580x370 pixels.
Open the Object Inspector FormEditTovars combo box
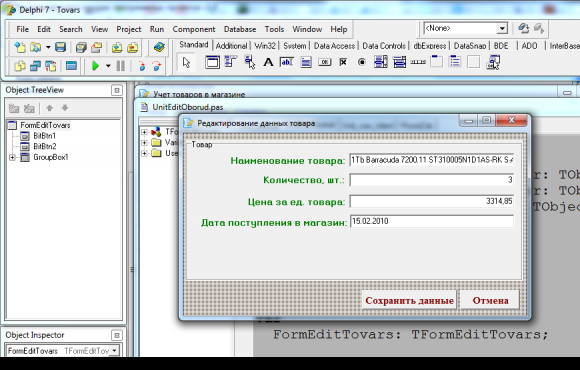(63, 350)
